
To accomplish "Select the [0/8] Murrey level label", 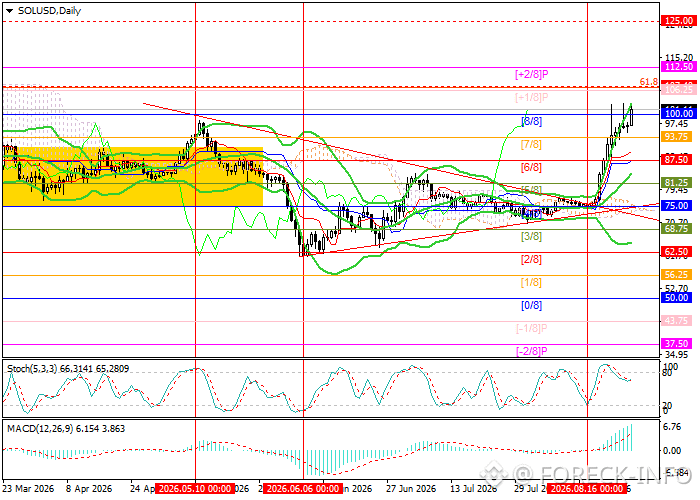I will pos(531,306).
